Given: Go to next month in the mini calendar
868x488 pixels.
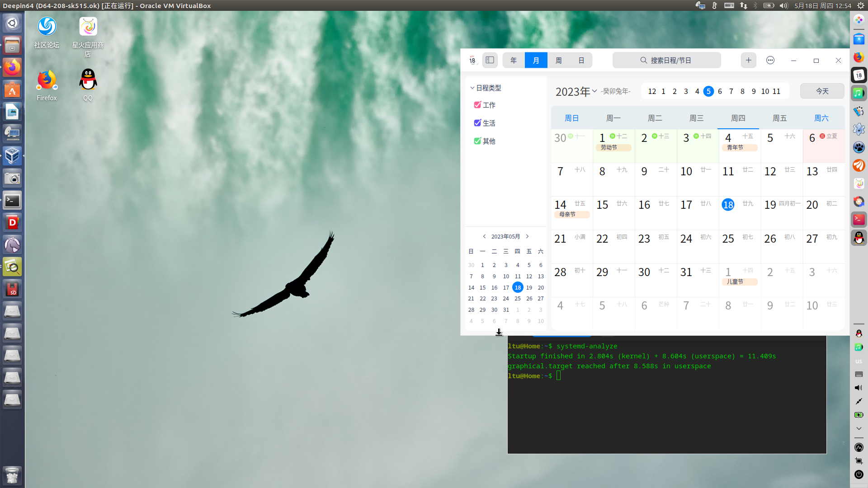Looking at the screenshot, I should pyautogui.click(x=527, y=236).
